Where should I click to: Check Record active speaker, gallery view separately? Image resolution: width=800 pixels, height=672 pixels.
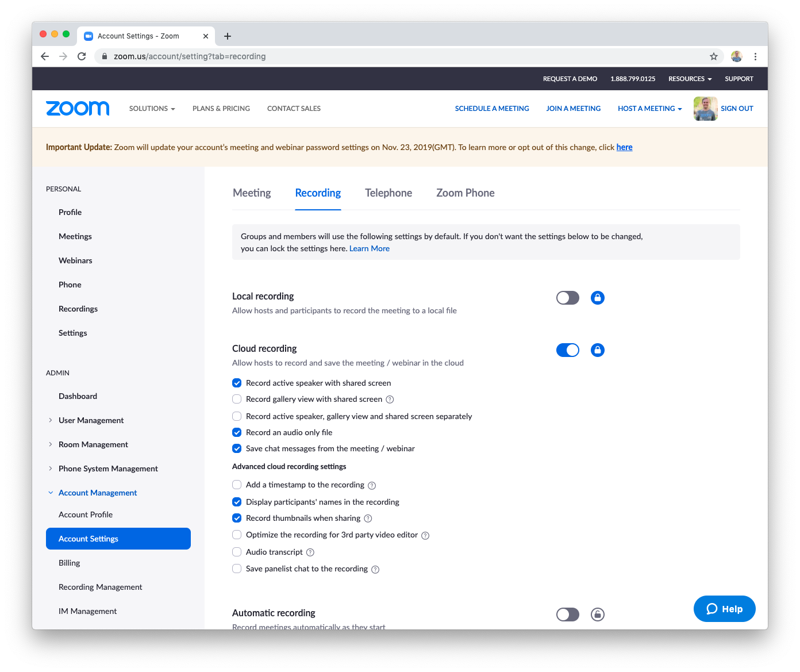[x=237, y=416]
